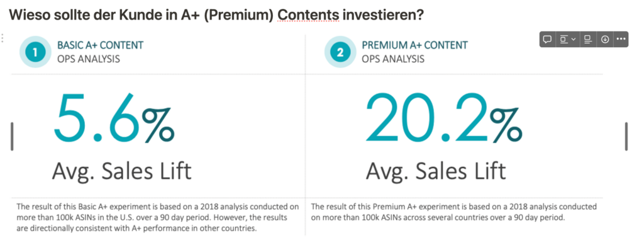
Task: Click the Premium A+ experiment footnote text
Action: coord(454,212)
